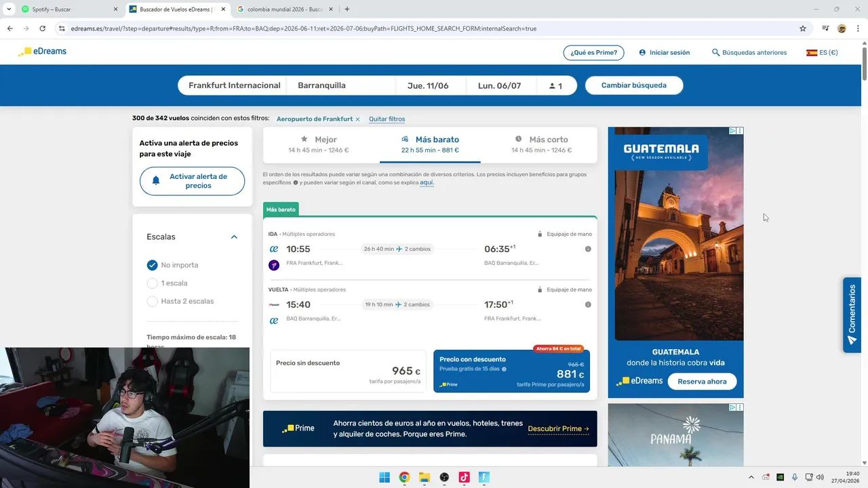Select the Más corto sorting tab
Image resolution: width=868 pixels, height=488 pixels.
[x=541, y=144]
